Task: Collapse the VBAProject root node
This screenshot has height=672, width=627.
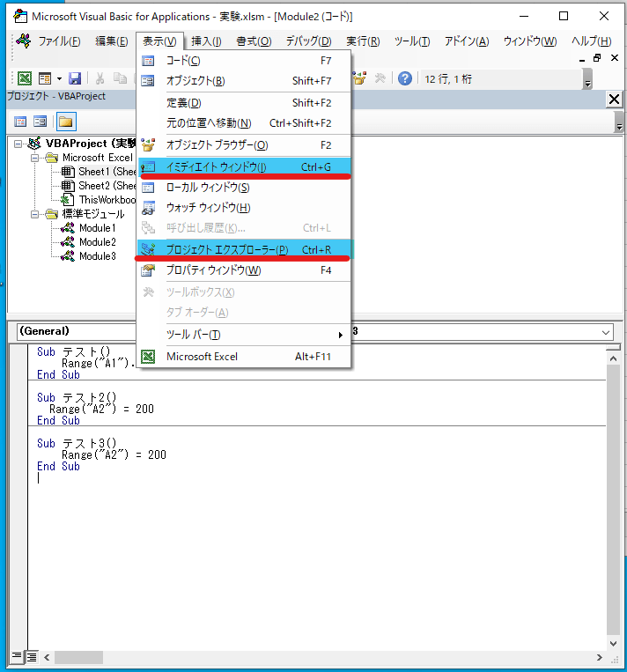Action: tap(18, 144)
